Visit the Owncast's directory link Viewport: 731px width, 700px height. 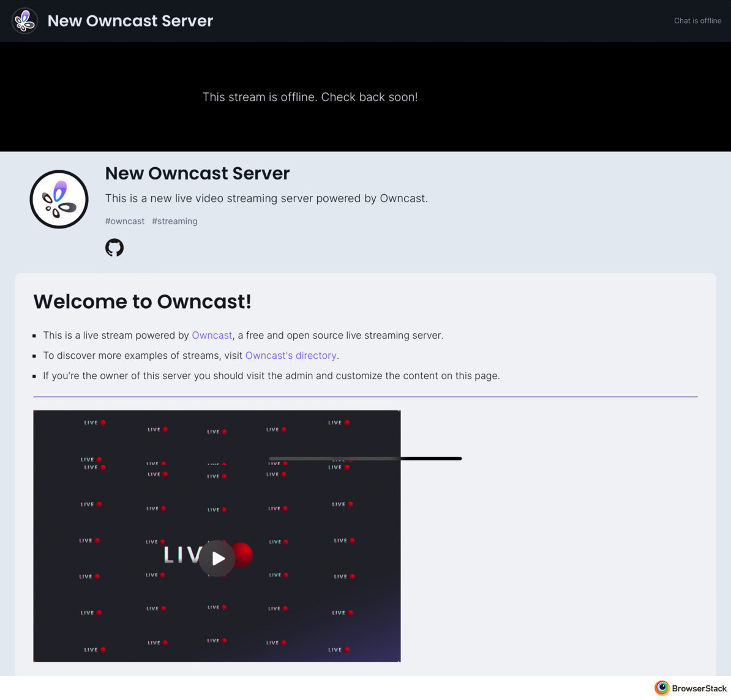click(291, 355)
